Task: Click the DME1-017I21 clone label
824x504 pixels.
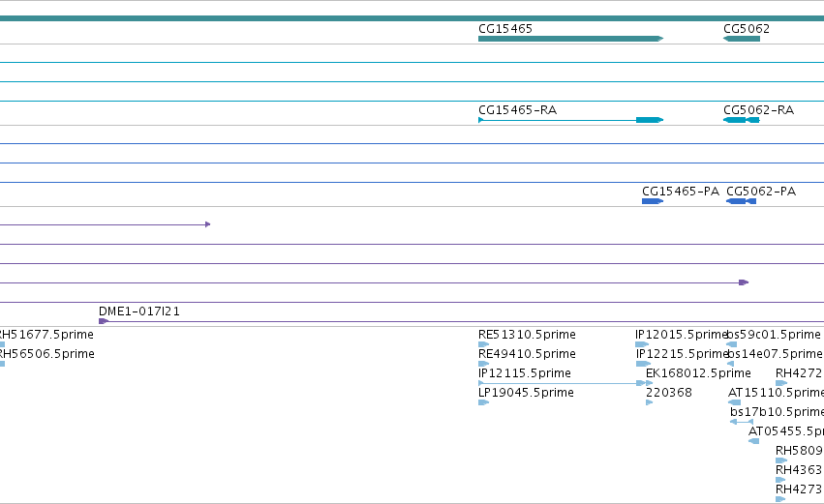Action: (x=139, y=311)
